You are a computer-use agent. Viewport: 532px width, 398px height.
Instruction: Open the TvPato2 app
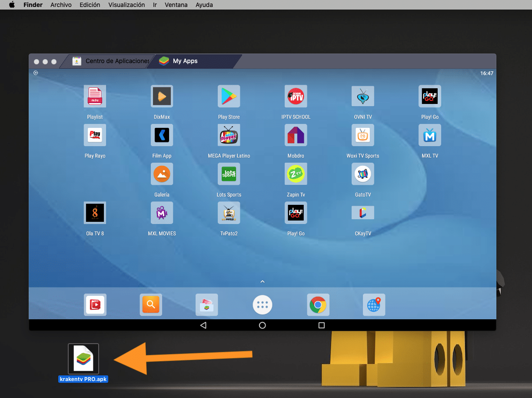coord(229,213)
